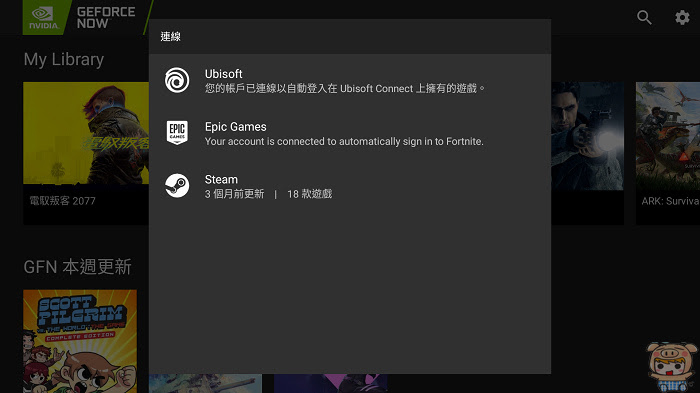Click the '3 個月前更新' status text

[234, 194]
